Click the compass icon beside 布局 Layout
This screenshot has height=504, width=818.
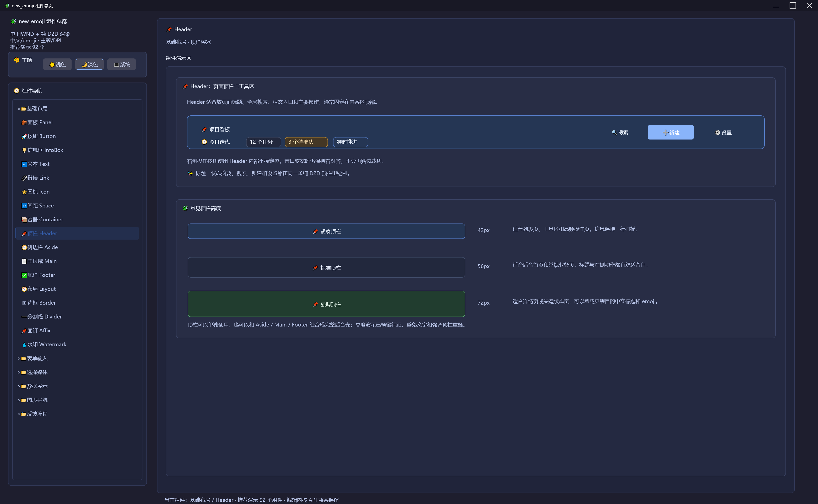click(x=24, y=289)
